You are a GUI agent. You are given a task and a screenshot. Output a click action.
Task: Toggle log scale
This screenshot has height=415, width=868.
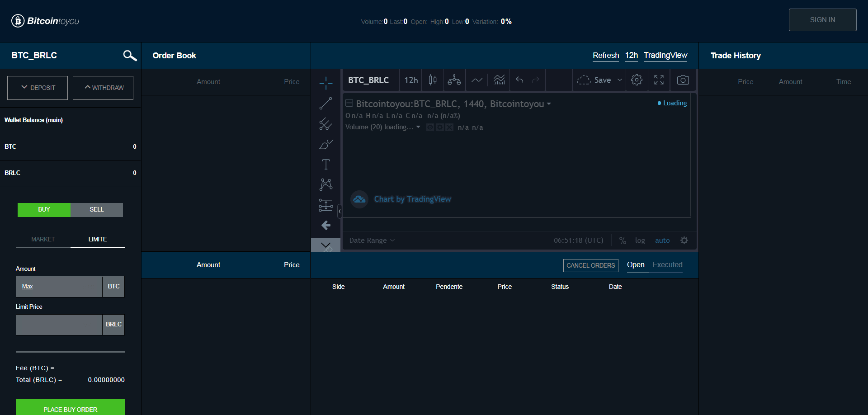[640, 241]
